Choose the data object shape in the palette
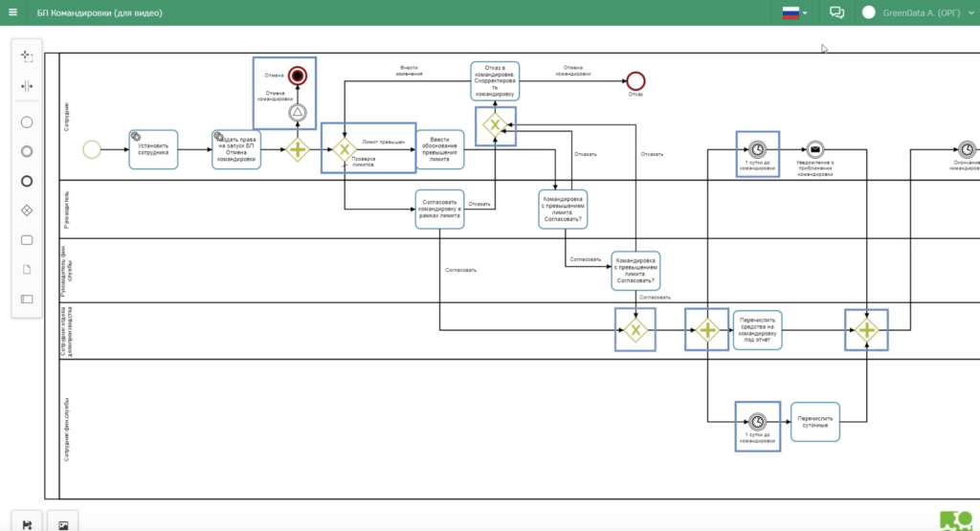980x531 pixels. point(26,270)
